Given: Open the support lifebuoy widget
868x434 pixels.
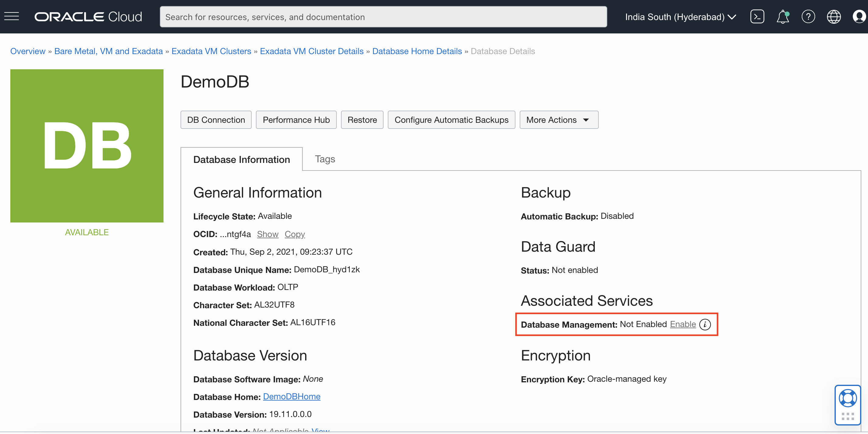Looking at the screenshot, I should click(x=847, y=399).
